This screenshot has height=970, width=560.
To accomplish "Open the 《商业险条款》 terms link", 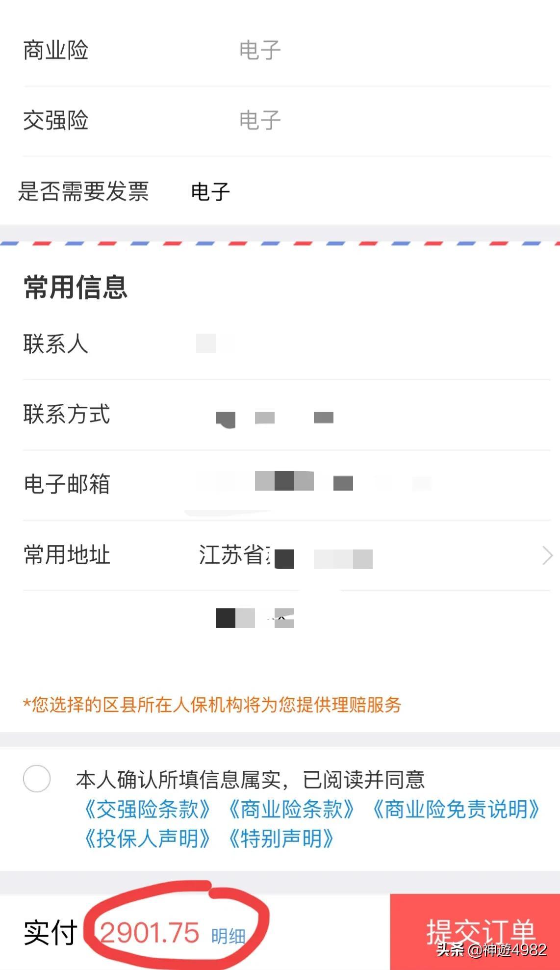I will [x=292, y=809].
